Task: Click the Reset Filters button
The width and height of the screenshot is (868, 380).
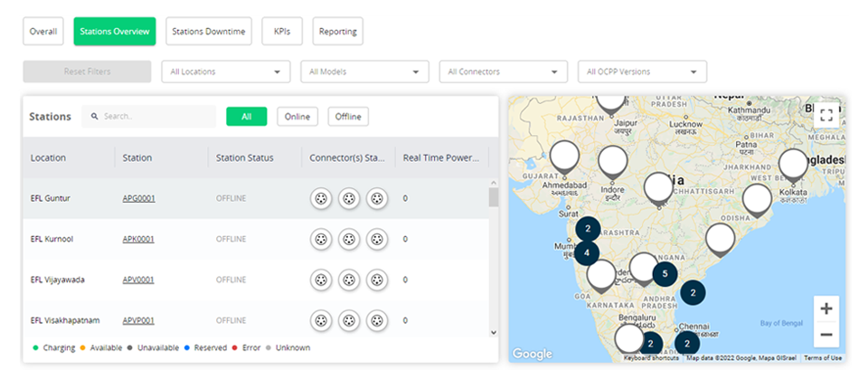Action: pos(87,71)
